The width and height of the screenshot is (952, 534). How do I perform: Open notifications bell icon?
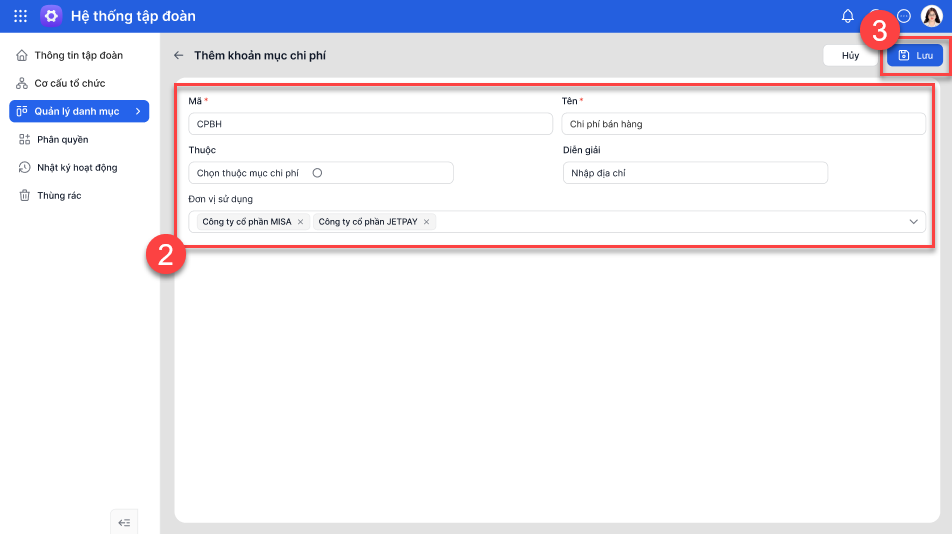click(x=848, y=16)
